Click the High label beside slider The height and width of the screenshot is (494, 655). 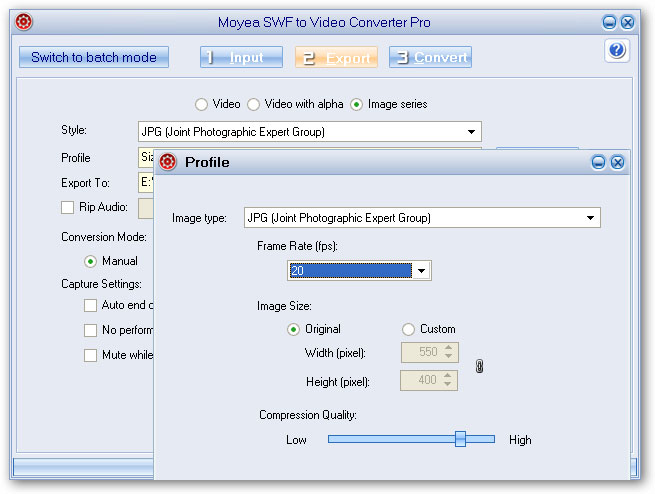coord(520,440)
